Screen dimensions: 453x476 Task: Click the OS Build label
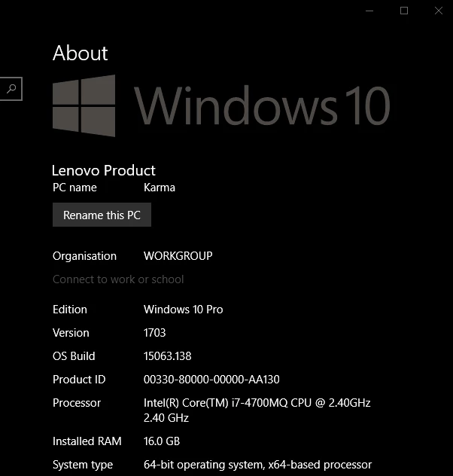pos(74,356)
